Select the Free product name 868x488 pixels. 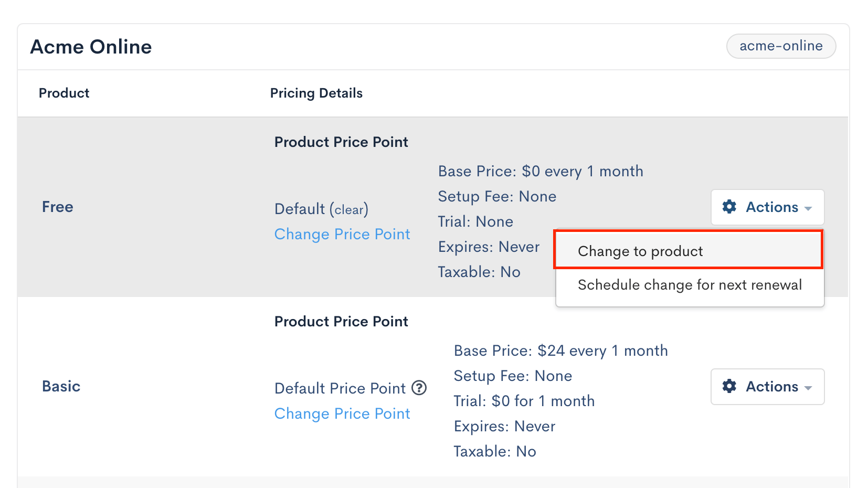click(57, 207)
